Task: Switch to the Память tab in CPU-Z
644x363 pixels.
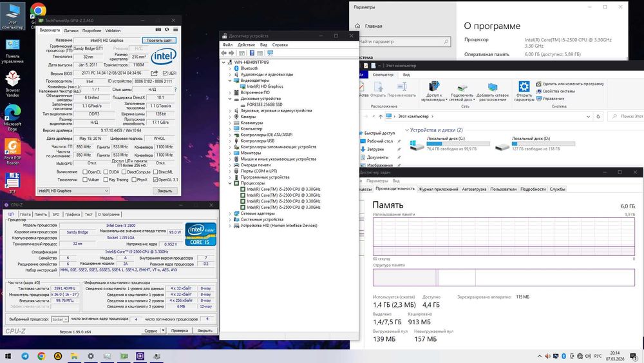Action: (x=41, y=214)
